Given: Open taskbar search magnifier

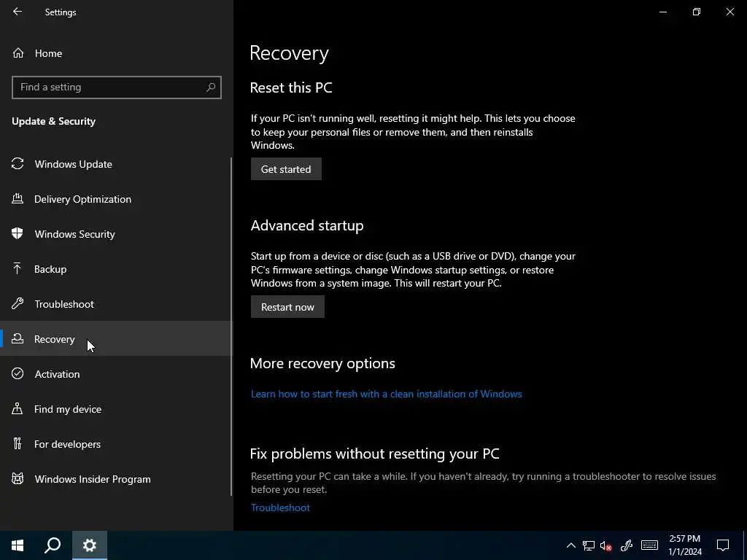Looking at the screenshot, I should click(53, 545).
